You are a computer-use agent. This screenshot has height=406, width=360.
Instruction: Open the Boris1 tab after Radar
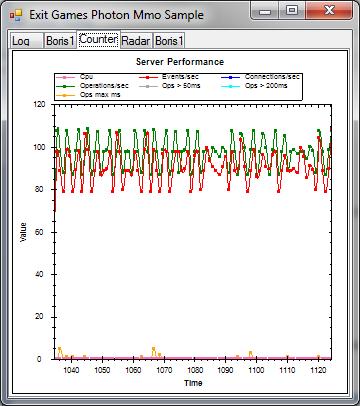tap(169, 41)
